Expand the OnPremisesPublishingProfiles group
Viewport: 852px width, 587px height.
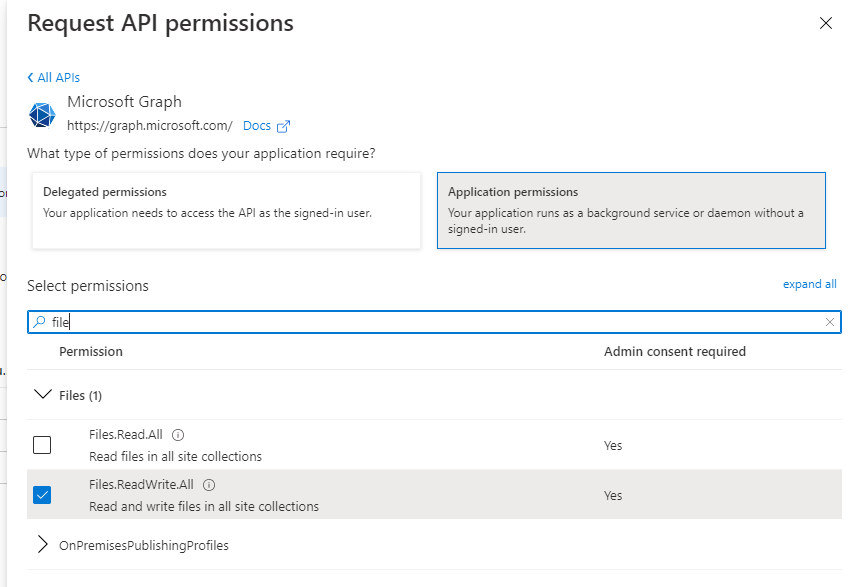tap(42, 544)
